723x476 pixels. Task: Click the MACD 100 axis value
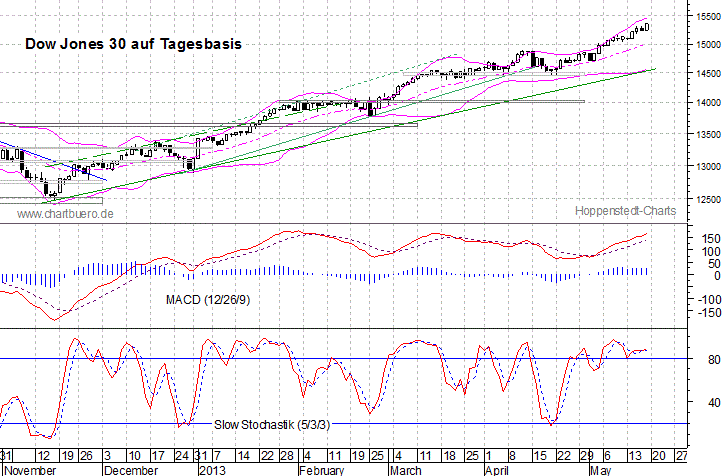click(x=711, y=252)
